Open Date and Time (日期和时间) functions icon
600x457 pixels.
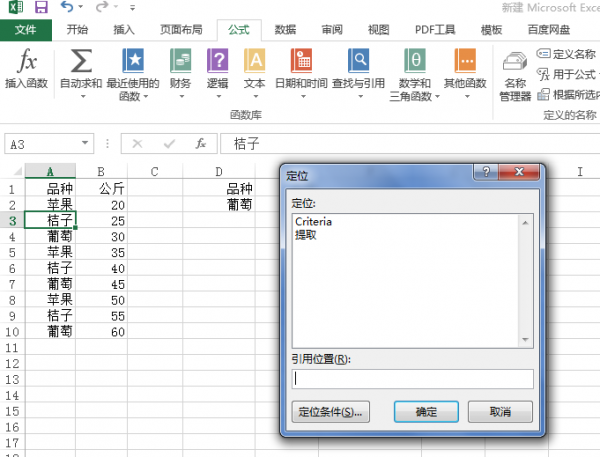coord(302,60)
